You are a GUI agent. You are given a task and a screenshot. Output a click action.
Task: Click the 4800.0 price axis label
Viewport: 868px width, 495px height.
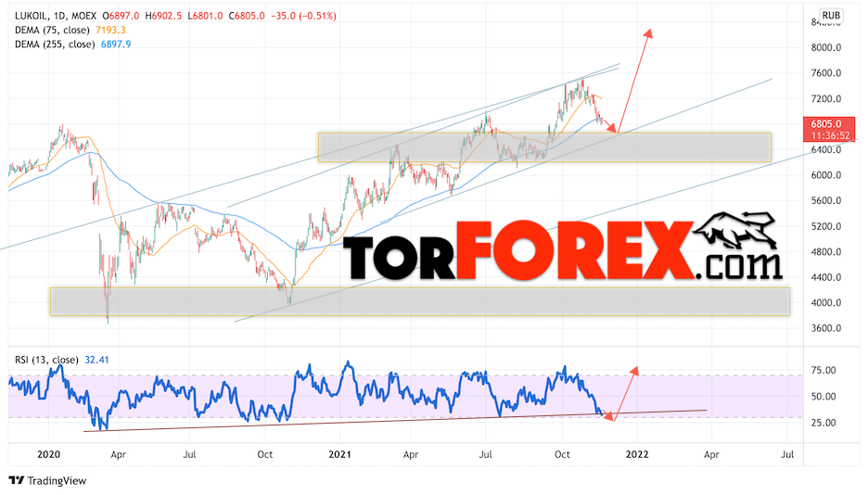click(826, 251)
